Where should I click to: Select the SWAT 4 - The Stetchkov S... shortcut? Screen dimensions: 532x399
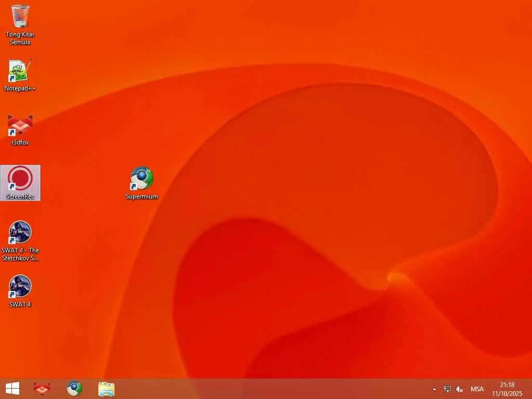pos(20,241)
